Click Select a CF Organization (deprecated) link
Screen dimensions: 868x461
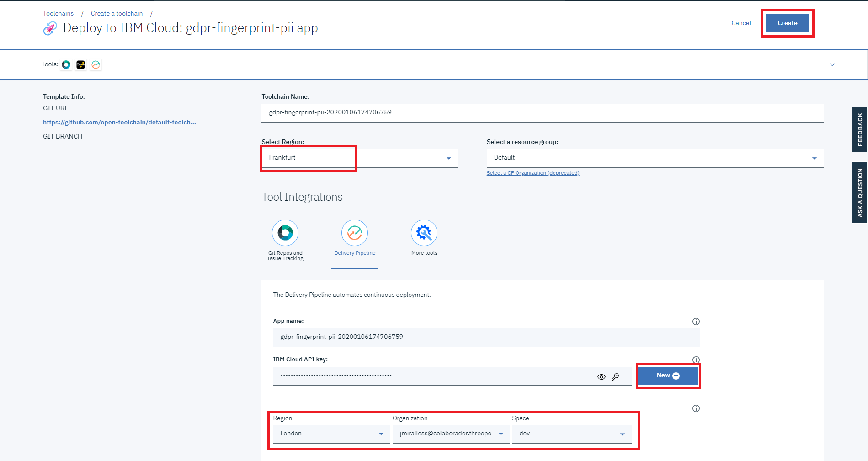click(x=533, y=173)
